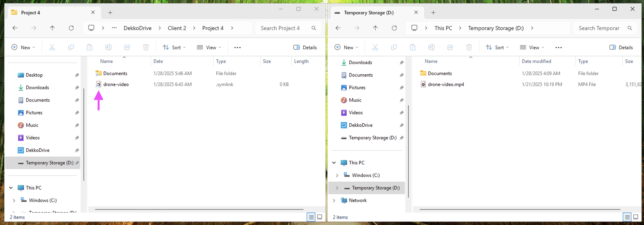Click Delete icon in Temporary Storage window
Screen dimensions: 644x225
point(469,47)
